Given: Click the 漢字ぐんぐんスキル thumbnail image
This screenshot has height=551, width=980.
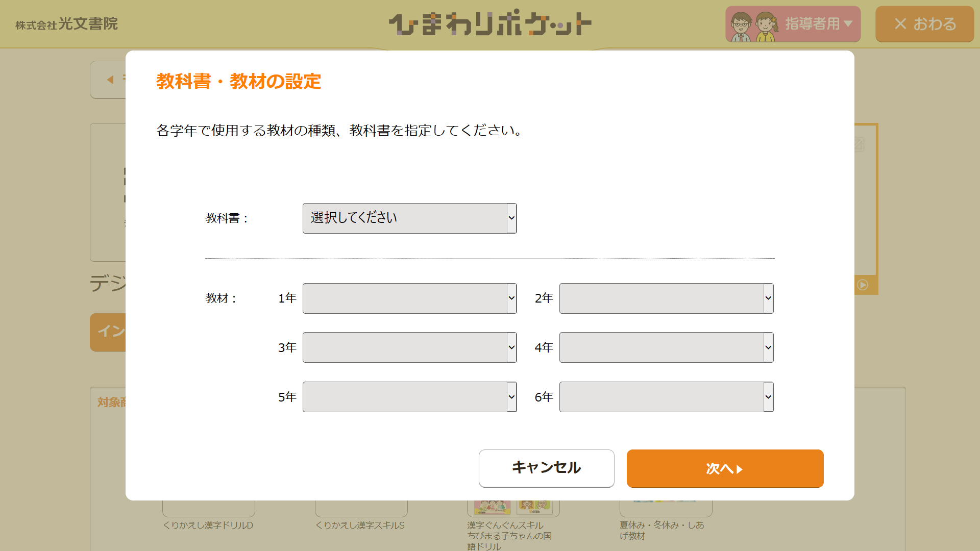Looking at the screenshot, I should (513, 508).
